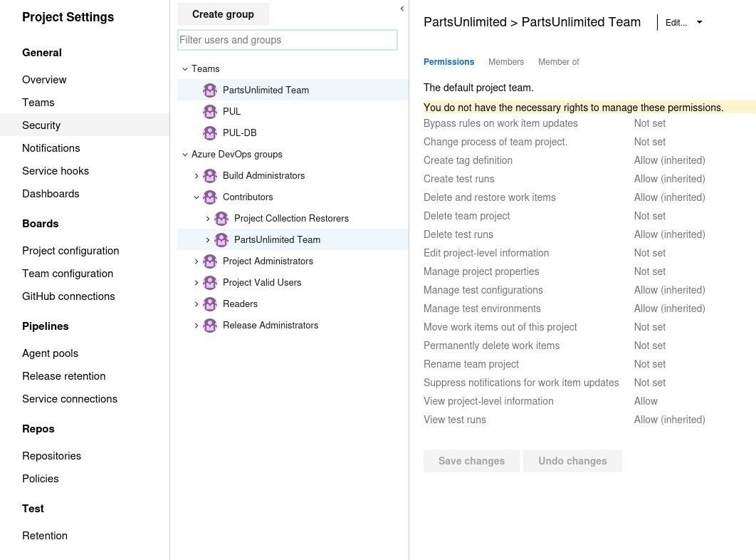Focus the Filter users and groups field
The image size is (756, 560).
(288, 40)
